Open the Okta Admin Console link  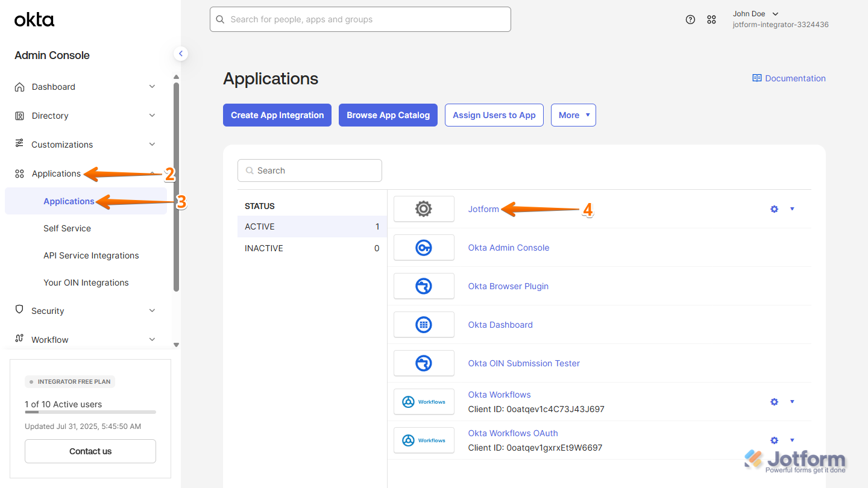pyautogui.click(x=509, y=248)
